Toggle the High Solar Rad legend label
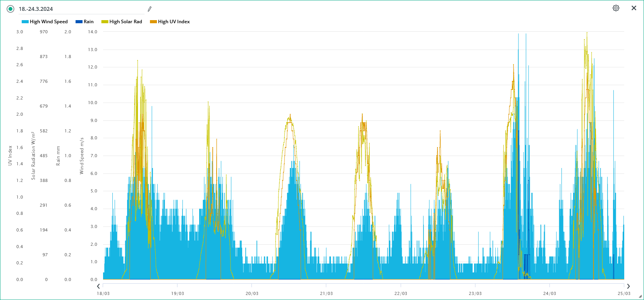 pyautogui.click(x=126, y=22)
